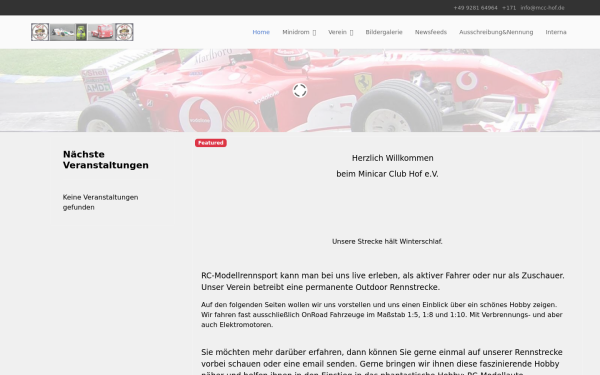Expand the Verein dropdown arrow
The width and height of the screenshot is (600, 375).
click(x=351, y=33)
